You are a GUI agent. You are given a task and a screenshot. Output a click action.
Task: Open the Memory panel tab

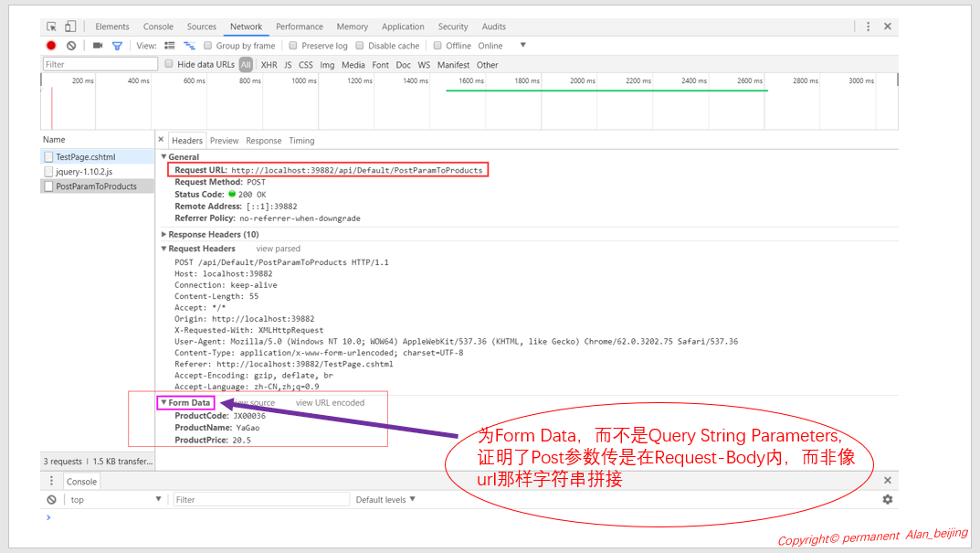(x=352, y=27)
